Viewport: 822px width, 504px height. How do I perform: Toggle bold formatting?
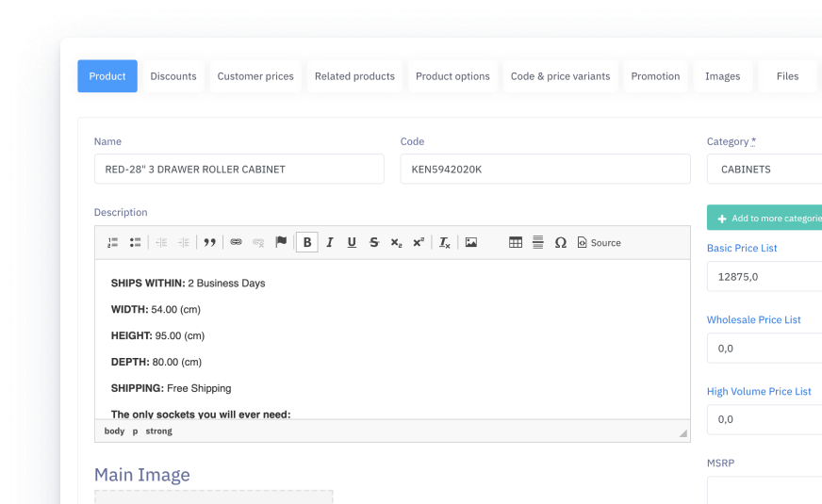click(306, 242)
